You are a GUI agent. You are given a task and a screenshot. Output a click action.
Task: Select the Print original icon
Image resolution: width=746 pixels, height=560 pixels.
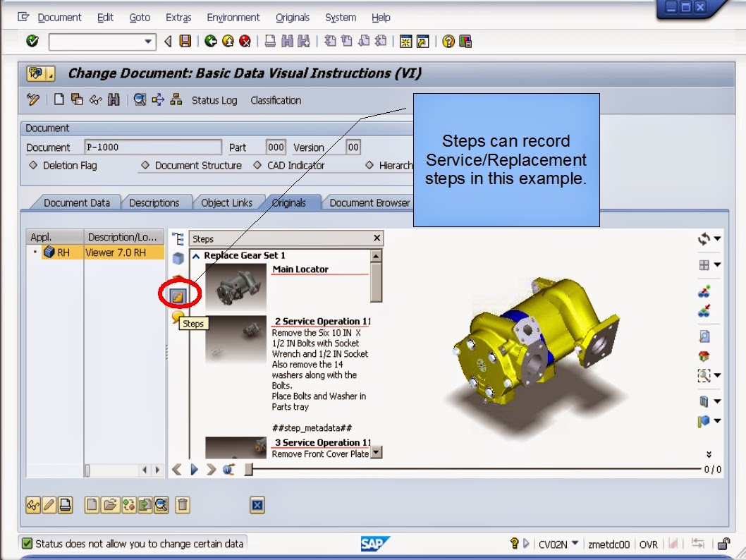tap(63, 505)
